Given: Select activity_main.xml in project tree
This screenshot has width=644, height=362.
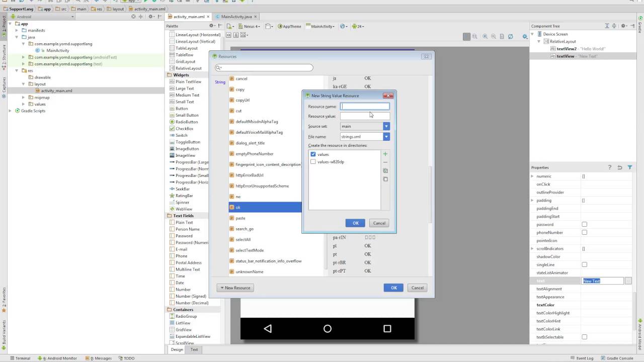Looking at the screenshot, I should click(x=56, y=91).
